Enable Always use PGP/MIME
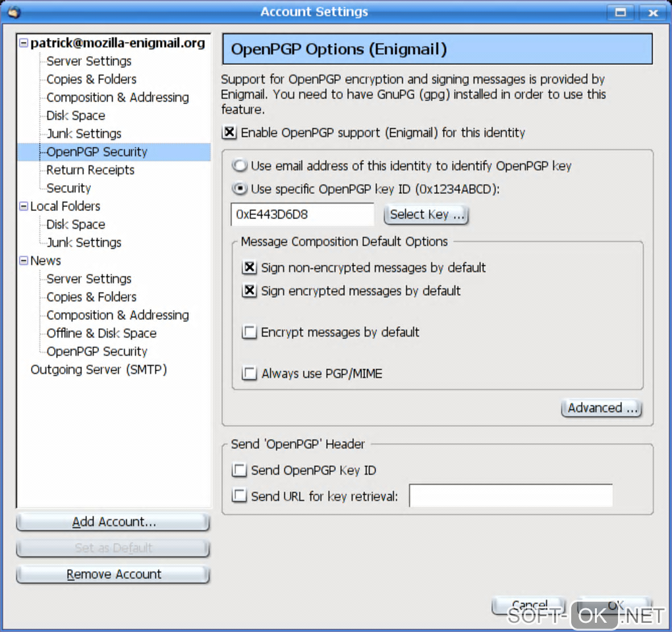 (249, 373)
